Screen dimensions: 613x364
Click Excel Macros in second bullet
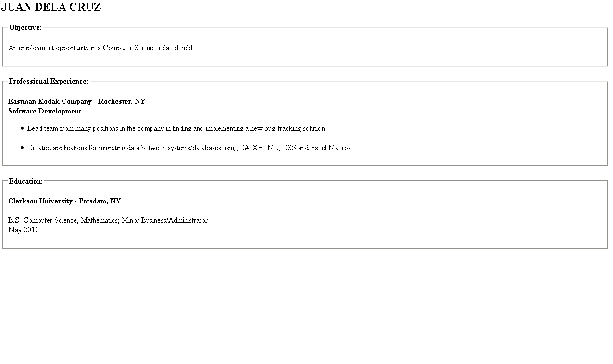point(331,148)
